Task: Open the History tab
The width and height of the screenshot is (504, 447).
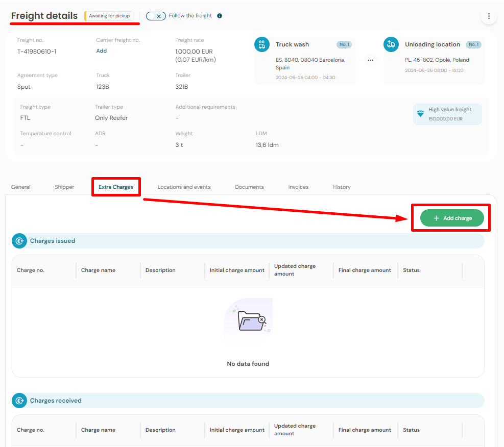Action: click(x=342, y=187)
